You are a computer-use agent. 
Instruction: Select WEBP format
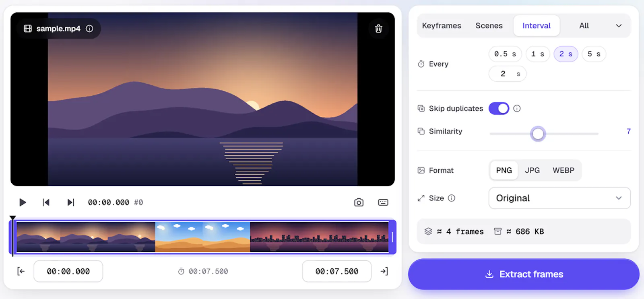[x=563, y=170]
